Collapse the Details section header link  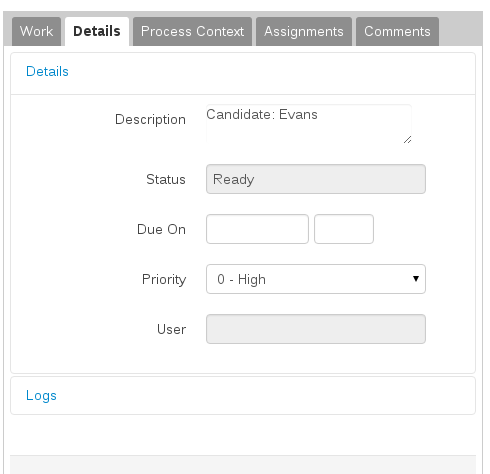pos(47,71)
